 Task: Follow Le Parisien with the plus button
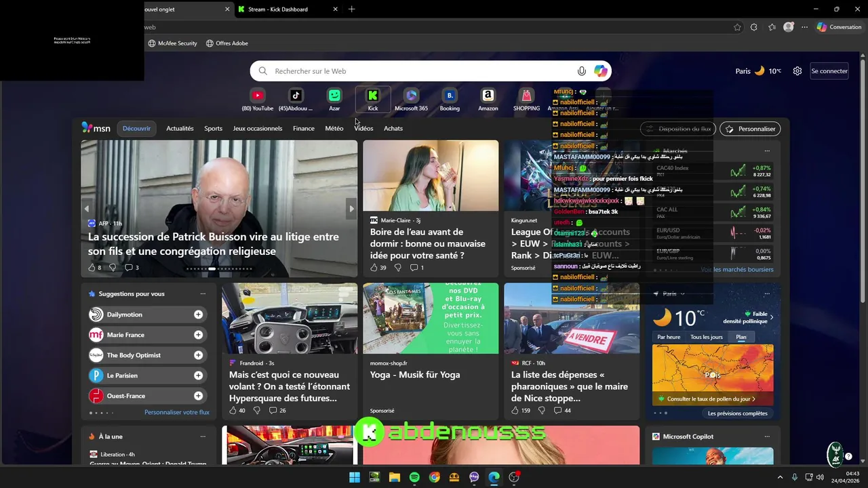[x=198, y=375]
